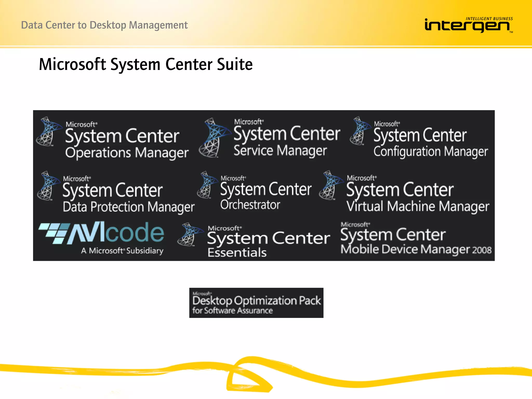Click the Virtual Machine Manager mesh icon
The image size is (532, 399).
pyautogui.click(x=331, y=185)
